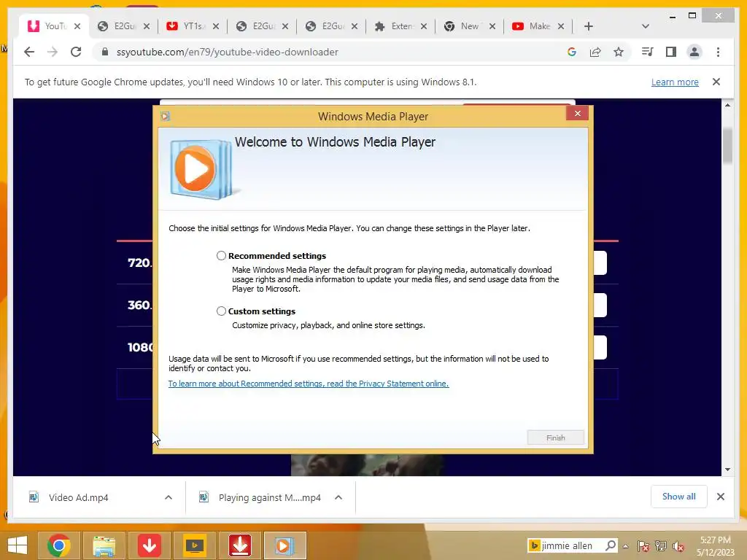Viewport: 747px width, 560px height.
Task: Open the Playing against M....mp4 download
Action: coord(269,497)
